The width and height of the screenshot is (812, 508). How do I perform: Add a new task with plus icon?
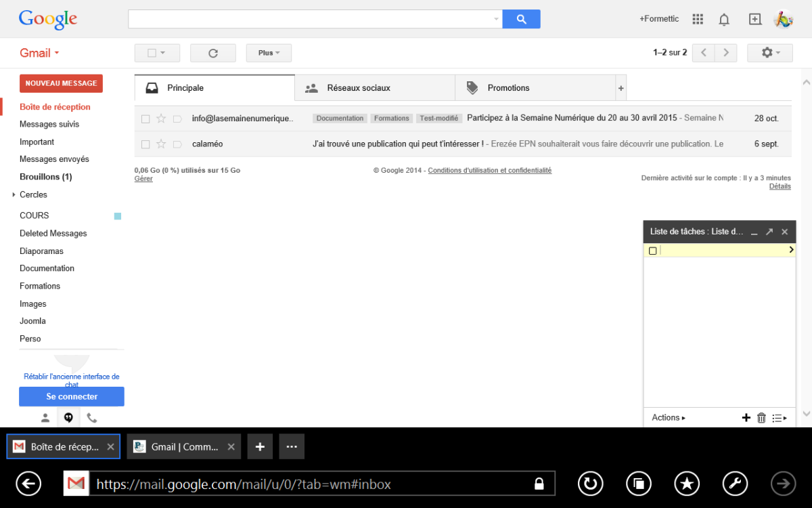pyautogui.click(x=746, y=418)
